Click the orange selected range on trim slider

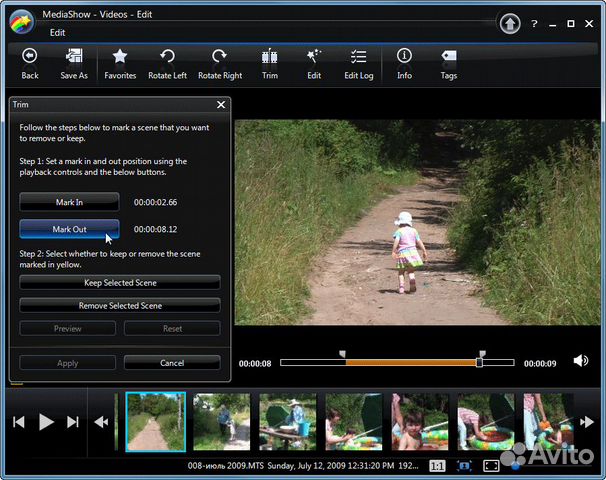[x=411, y=363]
